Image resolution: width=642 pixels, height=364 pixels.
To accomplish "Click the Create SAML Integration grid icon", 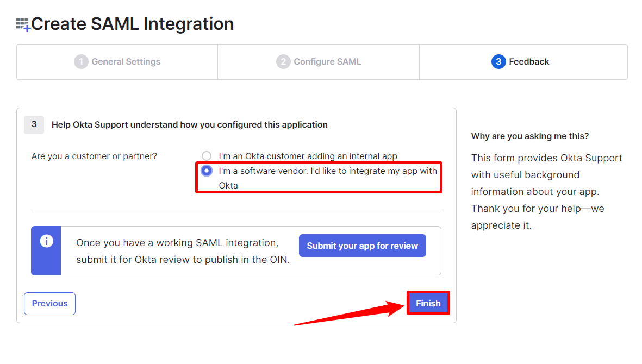I will pos(23,24).
